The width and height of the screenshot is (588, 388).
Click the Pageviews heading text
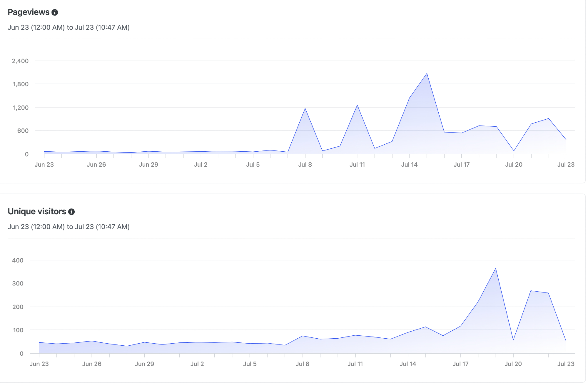[29, 12]
